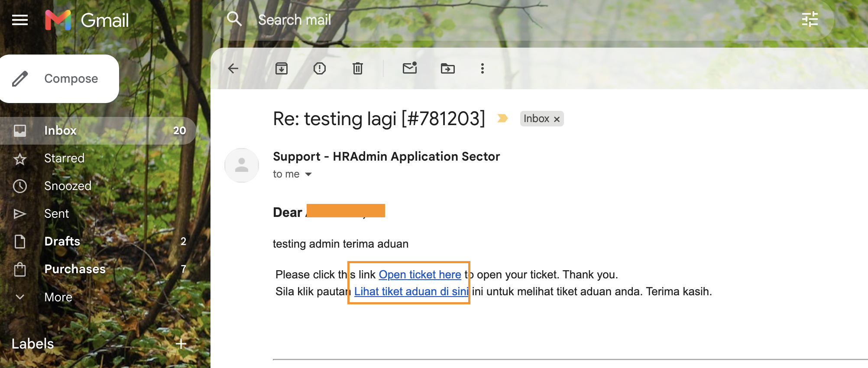
Task: Report this message as spam
Action: [320, 68]
